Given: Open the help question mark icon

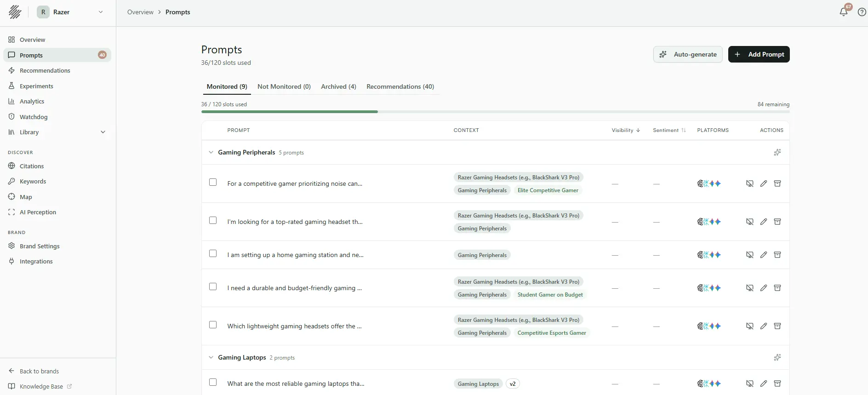Looking at the screenshot, I should tap(862, 12).
